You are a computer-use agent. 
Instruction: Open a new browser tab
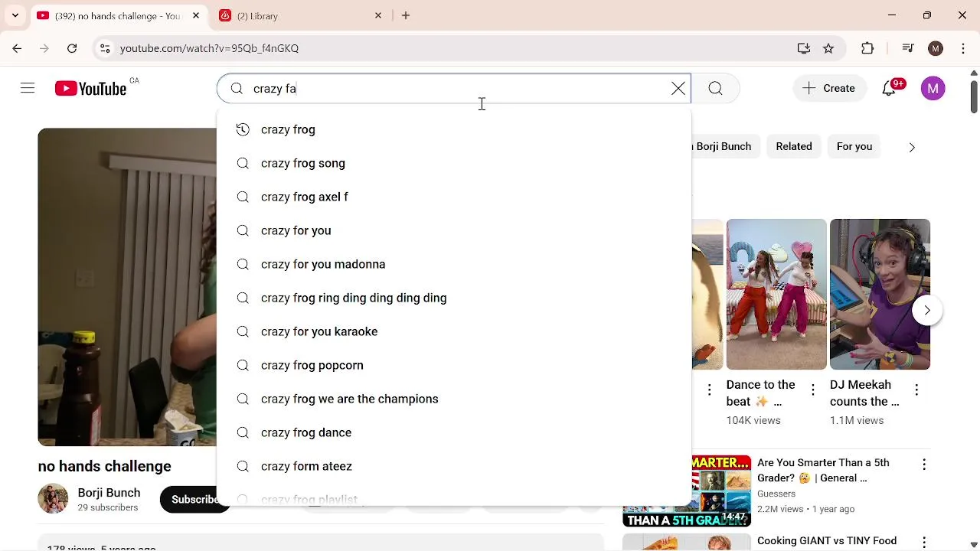[x=406, y=15]
